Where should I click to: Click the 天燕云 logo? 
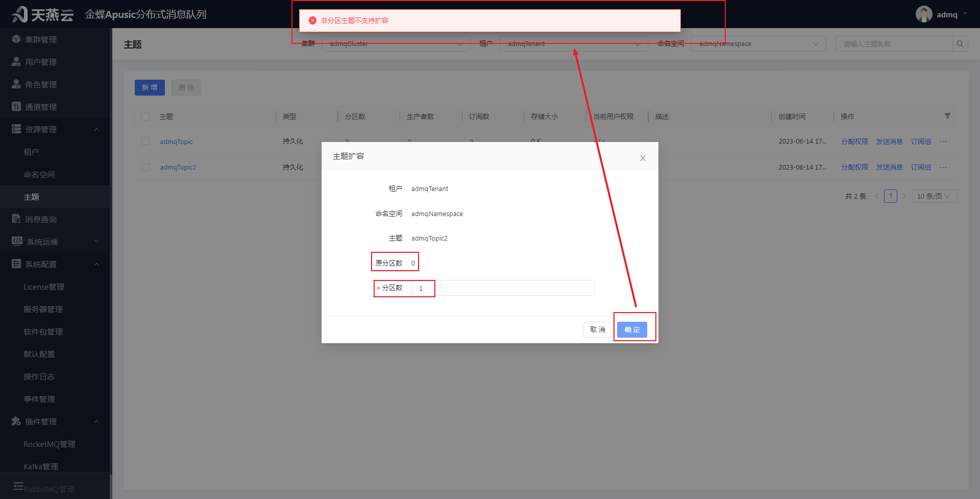pos(42,14)
